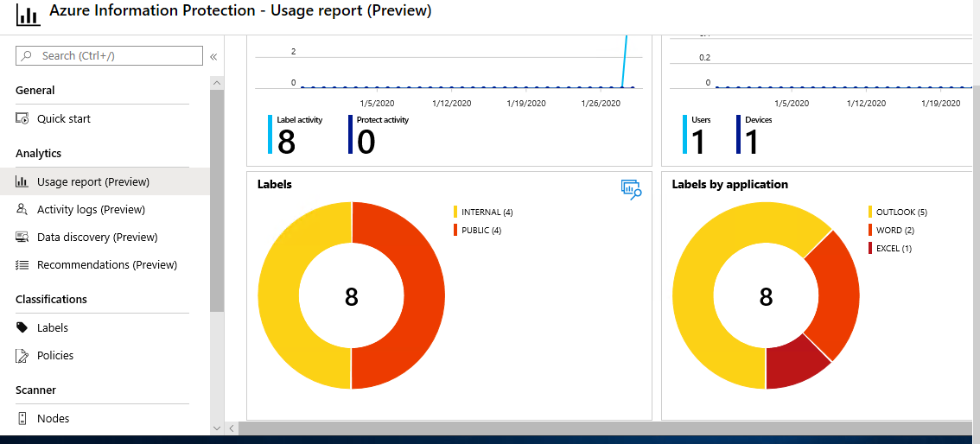The height and width of the screenshot is (444, 980).
Task: Open the Labels classification page
Action: (53, 328)
